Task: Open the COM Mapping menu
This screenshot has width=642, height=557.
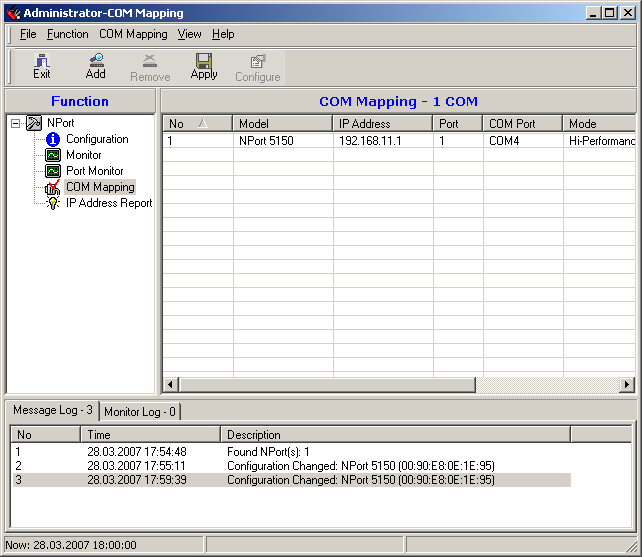Action: (133, 34)
